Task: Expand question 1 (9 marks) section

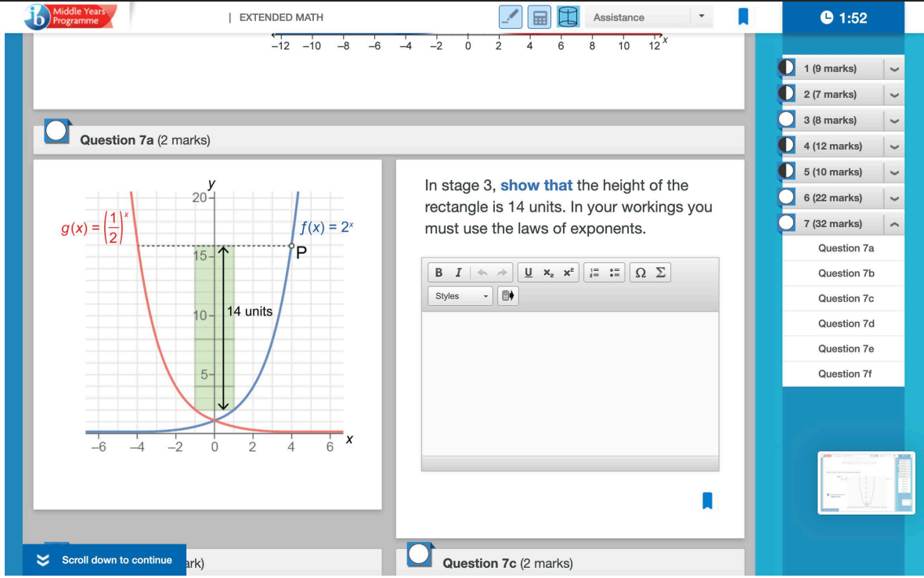Action: tap(894, 69)
